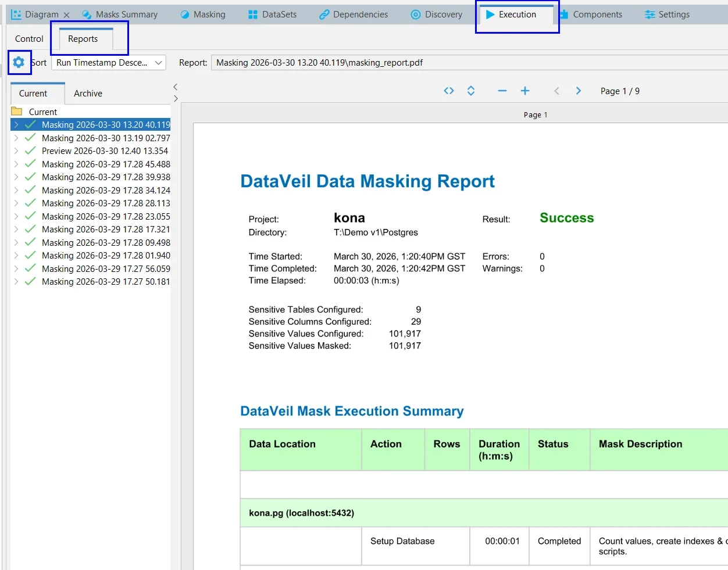Switch to the Masks Summary tab
Image resolution: width=728 pixels, height=570 pixels.
click(120, 15)
